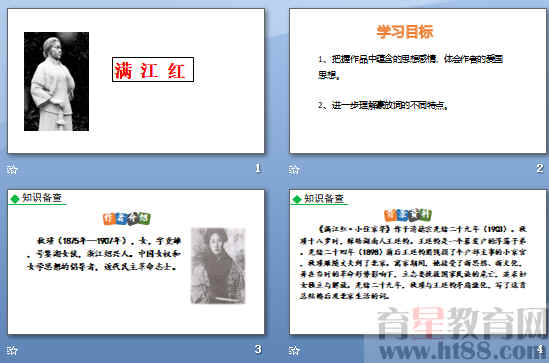The height and width of the screenshot is (363, 549).
Task: Click the animation star icon under slide 3
Action: click(12, 350)
